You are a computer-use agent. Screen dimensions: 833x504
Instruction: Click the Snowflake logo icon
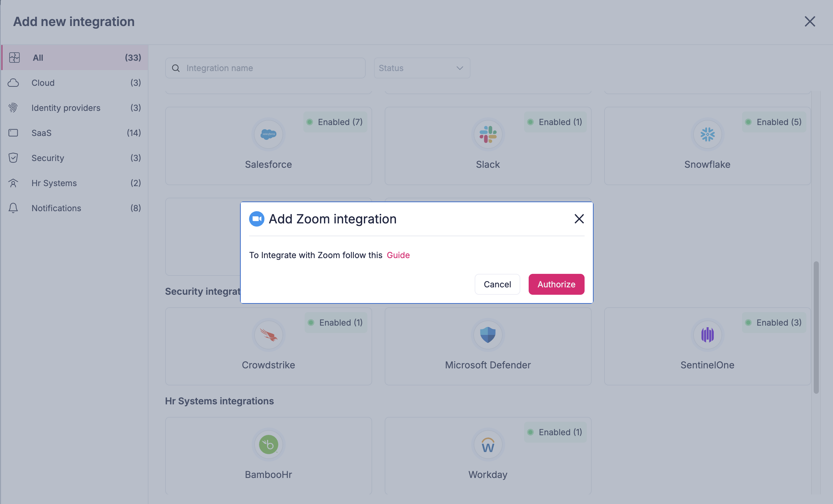click(x=707, y=134)
